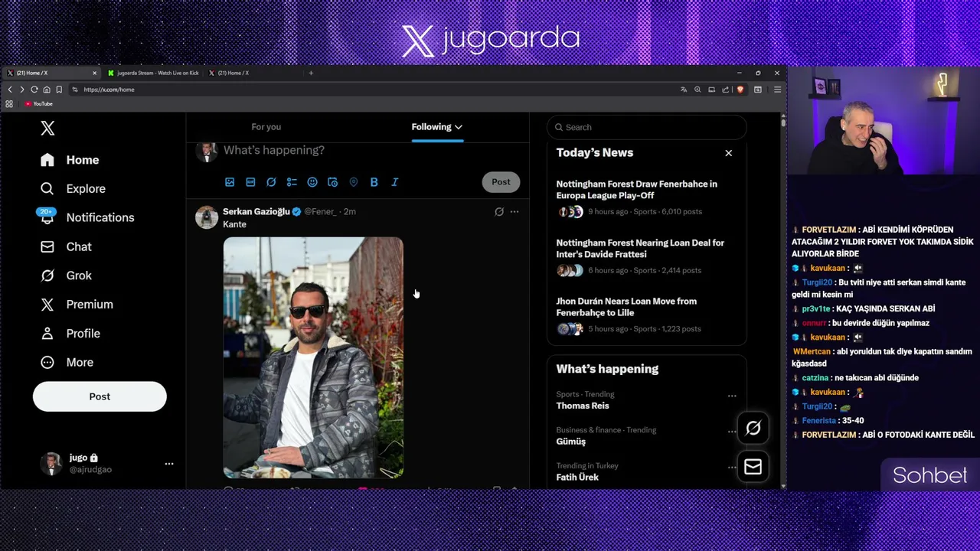980x551 pixels.
Task: Bookmark this page
Action: [58, 90]
